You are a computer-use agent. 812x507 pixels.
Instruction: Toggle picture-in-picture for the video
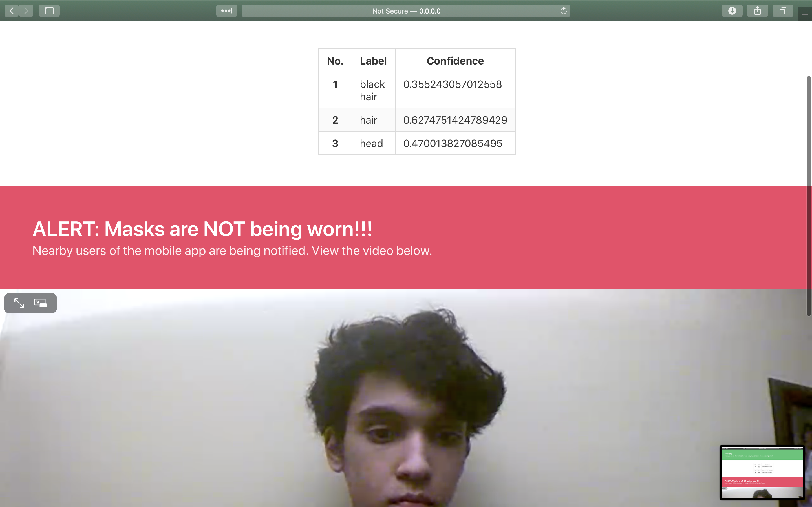(x=41, y=303)
